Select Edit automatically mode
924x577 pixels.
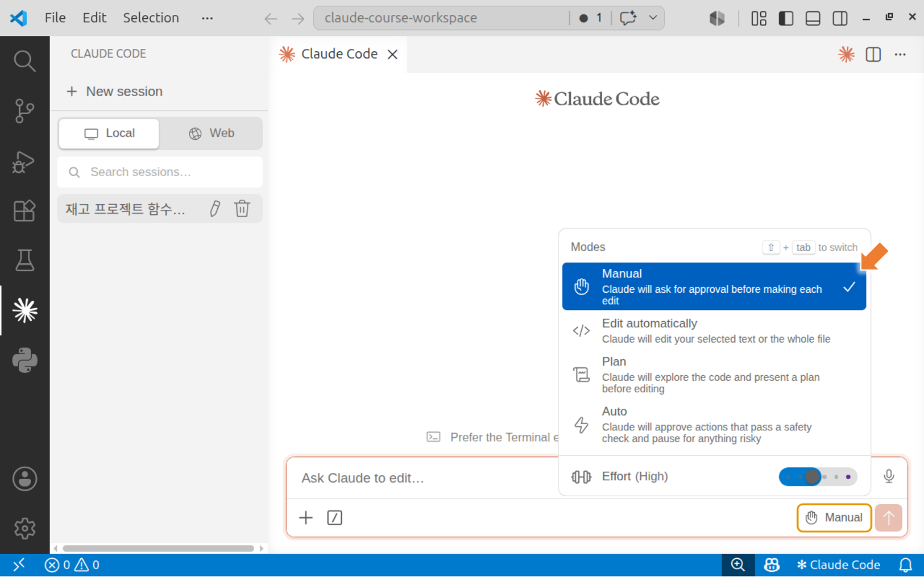click(x=714, y=331)
